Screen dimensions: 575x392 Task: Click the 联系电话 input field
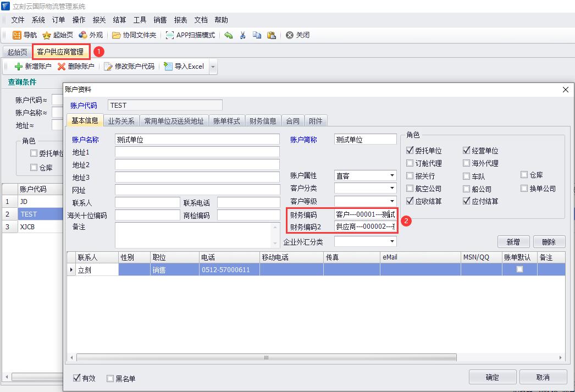tap(248, 203)
